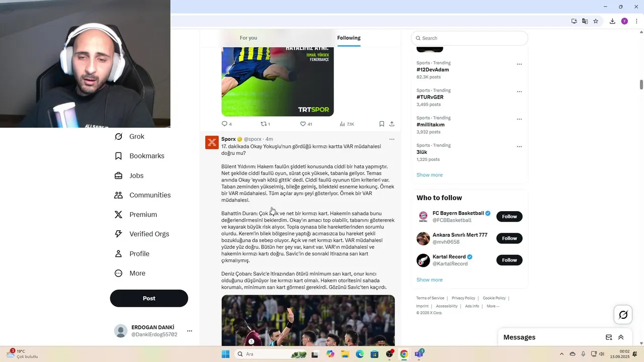
Task: Open the Bookmarks sidebar item
Action: tap(139, 156)
